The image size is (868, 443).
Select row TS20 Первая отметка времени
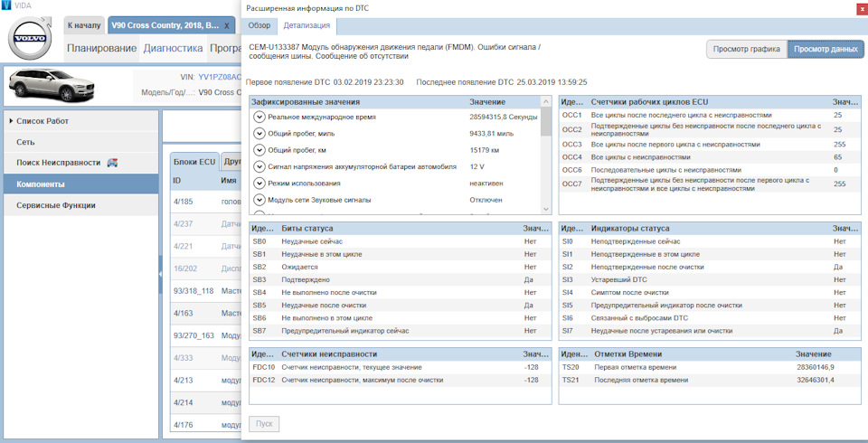pos(710,367)
